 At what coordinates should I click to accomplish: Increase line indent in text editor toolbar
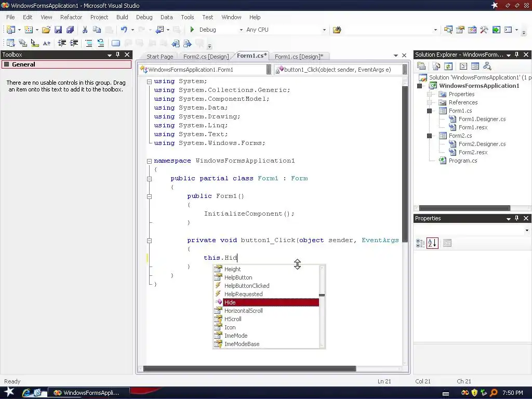[74, 43]
